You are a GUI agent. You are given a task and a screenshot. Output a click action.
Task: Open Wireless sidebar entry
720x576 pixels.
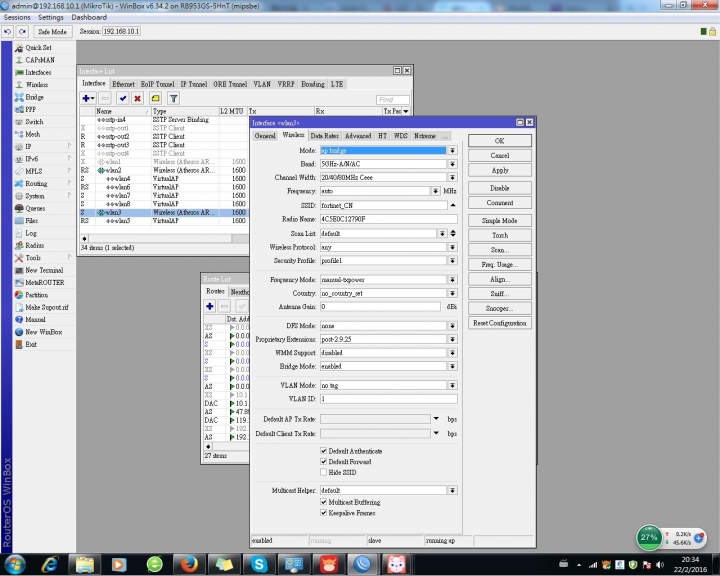click(37, 85)
